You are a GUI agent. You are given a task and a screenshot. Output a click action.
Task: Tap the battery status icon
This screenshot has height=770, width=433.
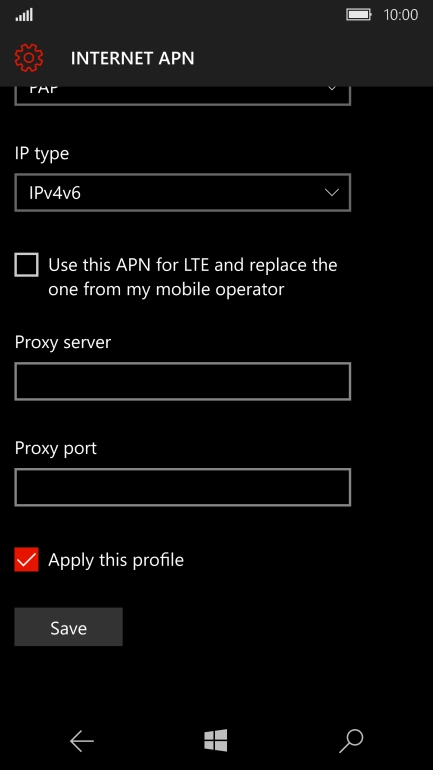coord(359,15)
